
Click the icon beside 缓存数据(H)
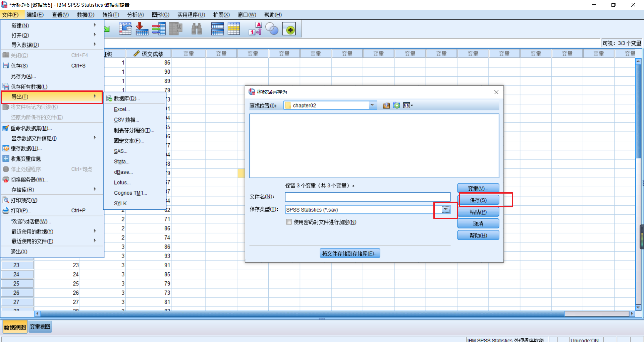pos(6,148)
